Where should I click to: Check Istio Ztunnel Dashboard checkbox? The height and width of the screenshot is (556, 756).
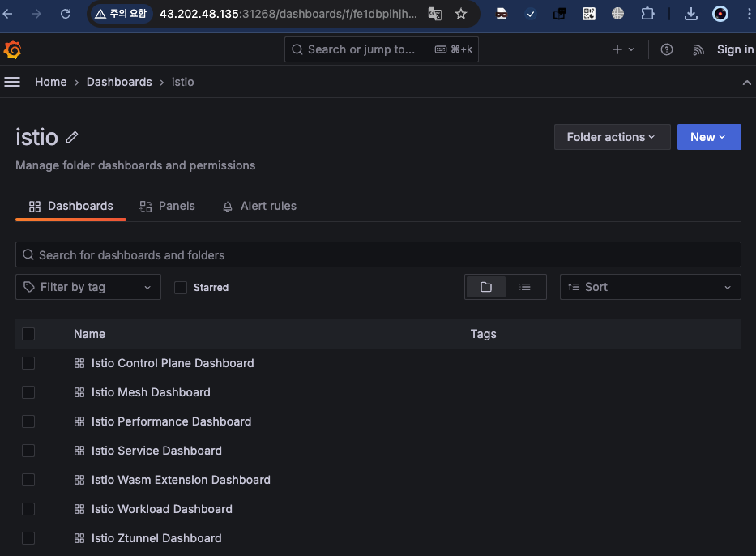click(x=28, y=538)
